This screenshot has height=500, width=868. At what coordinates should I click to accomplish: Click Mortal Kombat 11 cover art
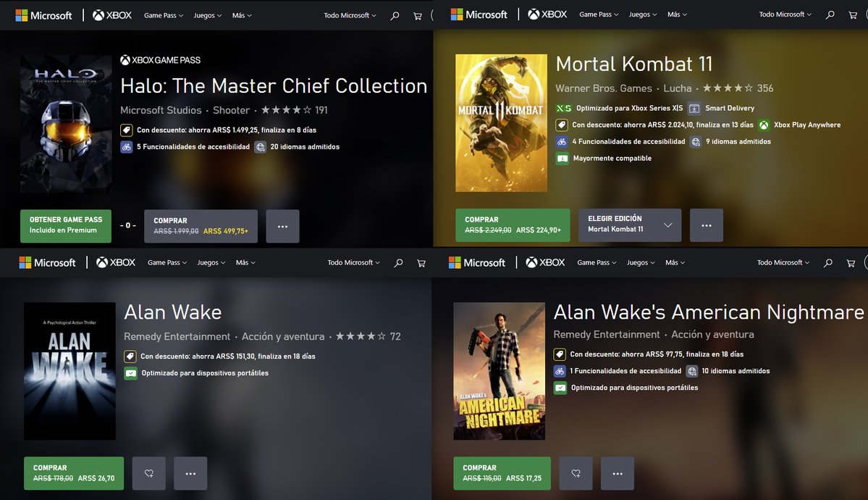501,122
